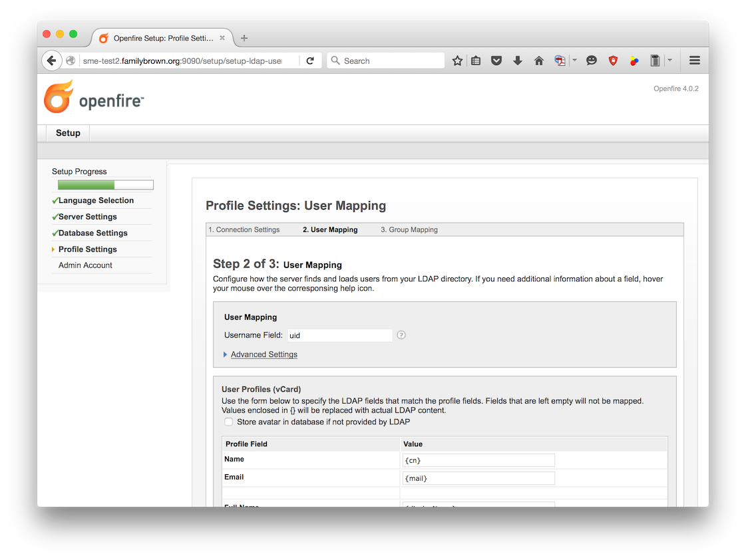Screen dimensions: 746x560
Task: Open the chat bubble icon in toolbar
Action: point(592,61)
